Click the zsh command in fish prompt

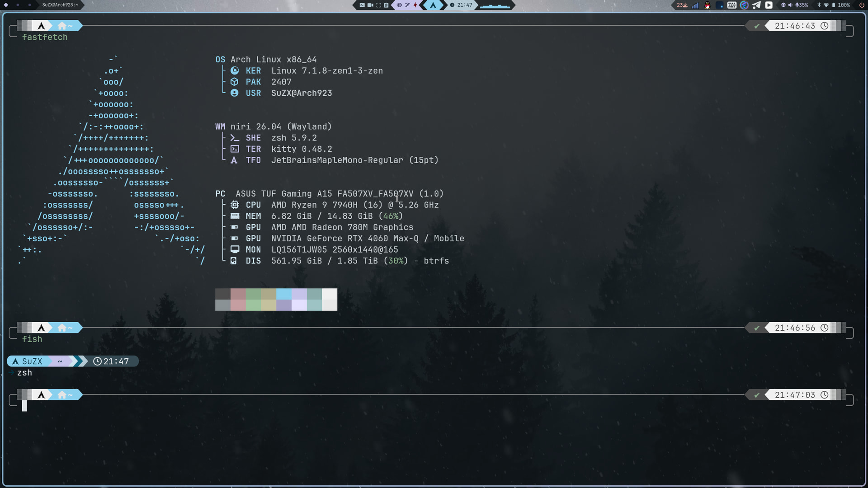pos(24,373)
